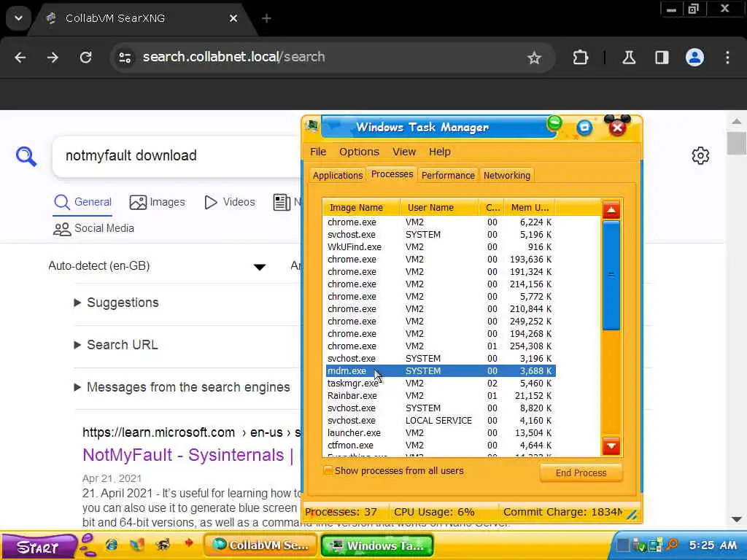
Task: Click the SearXNG magnifier search icon
Action: tap(26, 156)
